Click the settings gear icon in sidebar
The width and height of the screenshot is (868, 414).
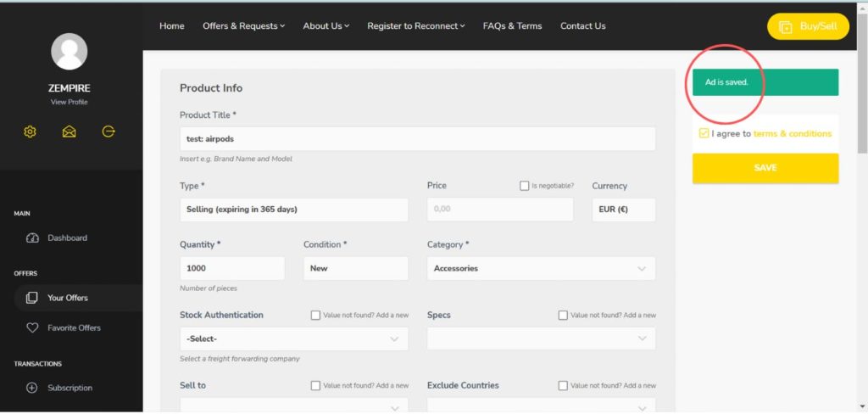pyautogui.click(x=31, y=131)
